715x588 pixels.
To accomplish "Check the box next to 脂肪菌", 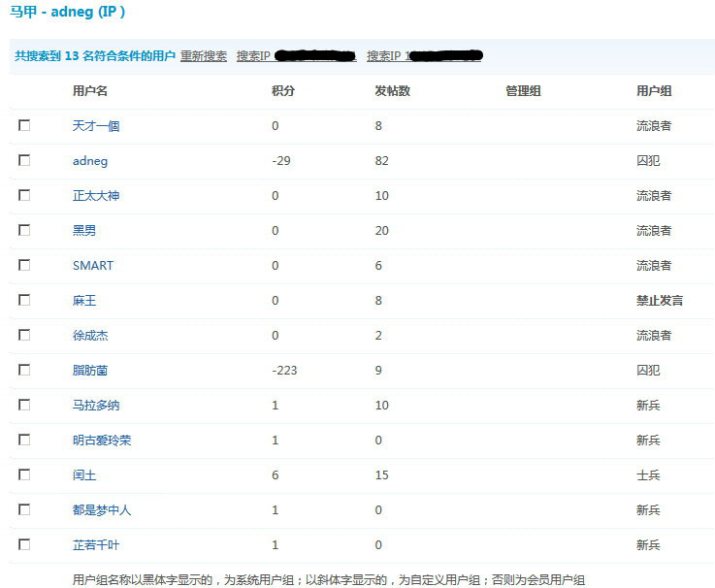I will tap(24, 370).
